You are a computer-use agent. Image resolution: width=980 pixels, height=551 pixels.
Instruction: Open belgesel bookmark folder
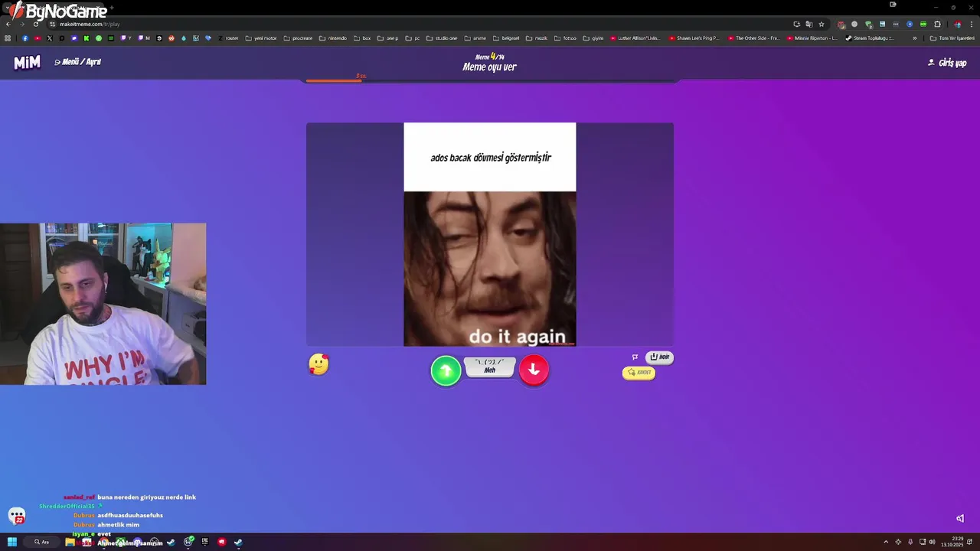point(506,38)
